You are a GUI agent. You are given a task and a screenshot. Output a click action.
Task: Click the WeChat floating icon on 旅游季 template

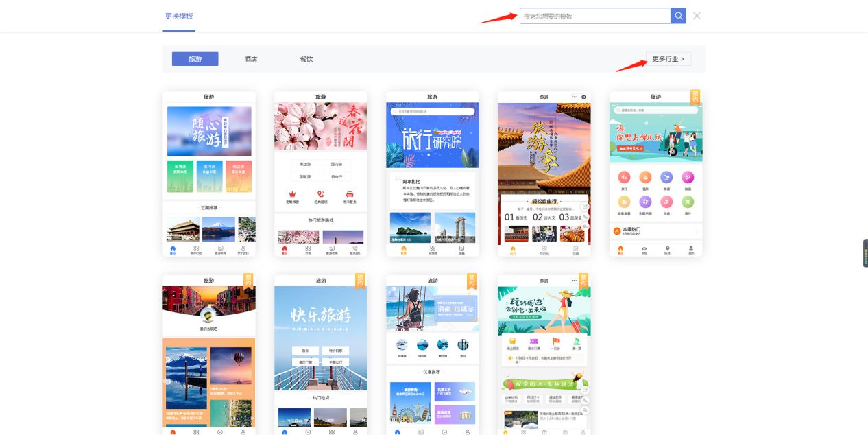click(x=585, y=226)
